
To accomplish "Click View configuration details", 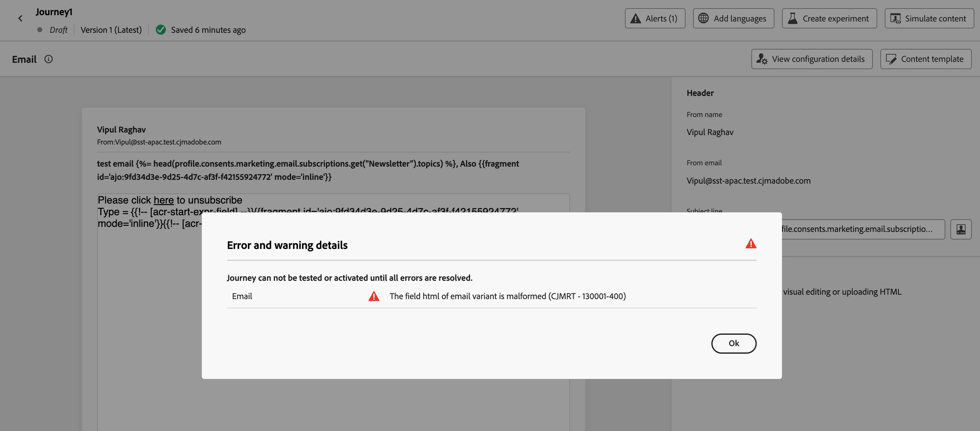I will (812, 59).
